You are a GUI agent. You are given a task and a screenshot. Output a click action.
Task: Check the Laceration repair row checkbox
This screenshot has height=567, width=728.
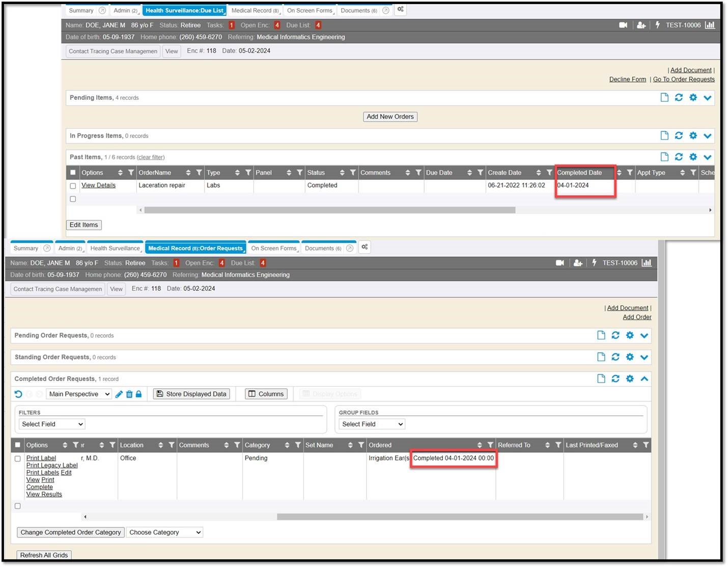pyautogui.click(x=73, y=186)
